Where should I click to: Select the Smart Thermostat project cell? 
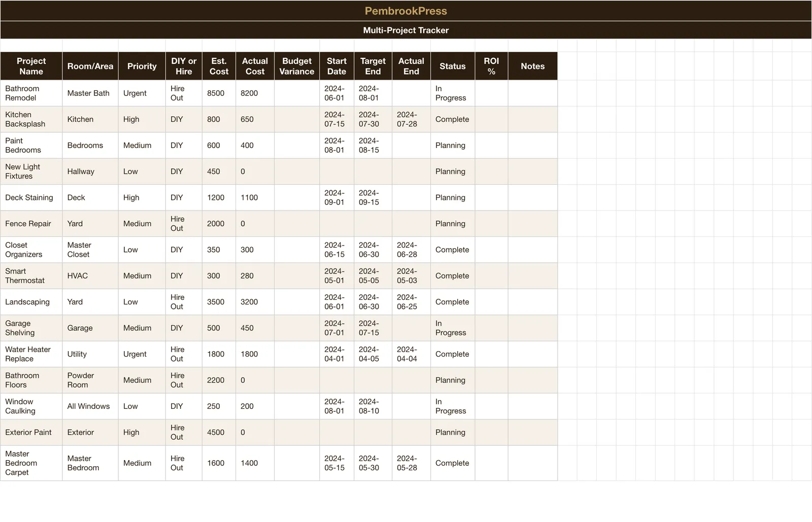point(31,276)
